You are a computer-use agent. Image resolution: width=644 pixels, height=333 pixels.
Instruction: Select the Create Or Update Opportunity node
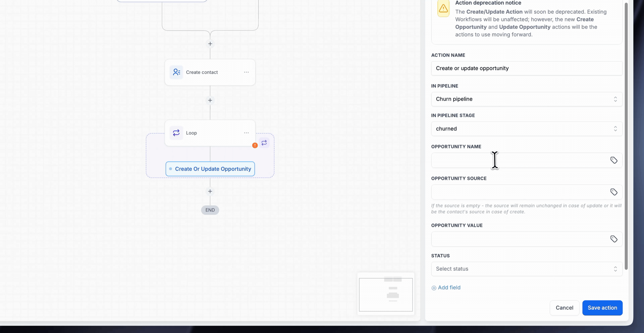tap(210, 169)
